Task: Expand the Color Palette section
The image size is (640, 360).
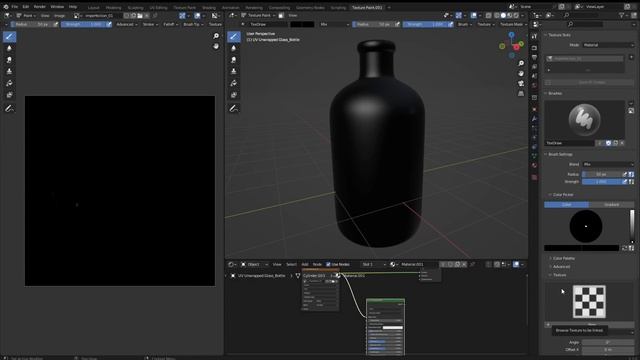Action: click(564, 258)
